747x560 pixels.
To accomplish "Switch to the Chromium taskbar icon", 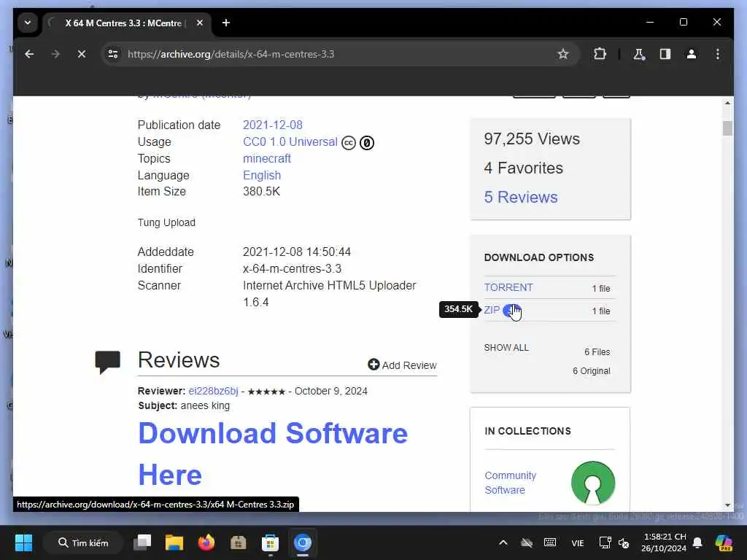I will pos(303,542).
